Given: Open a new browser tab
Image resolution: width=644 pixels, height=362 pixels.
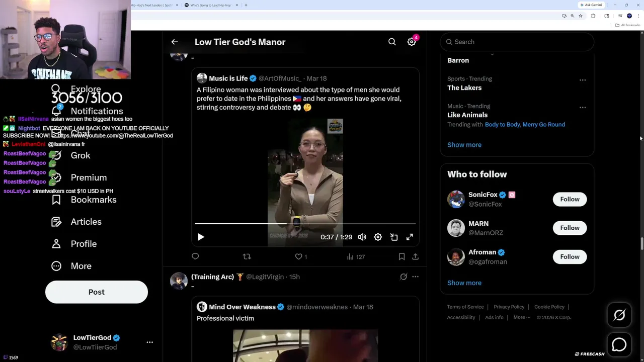Looking at the screenshot, I should click(246, 5).
